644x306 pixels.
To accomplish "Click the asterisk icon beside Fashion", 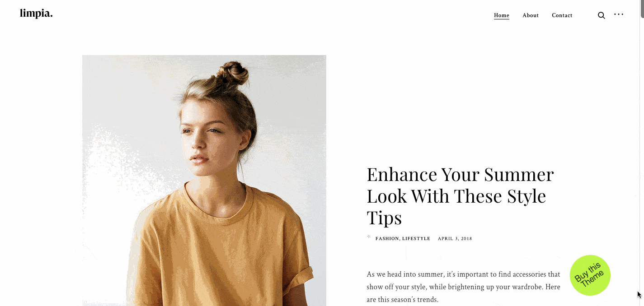I will [369, 237].
